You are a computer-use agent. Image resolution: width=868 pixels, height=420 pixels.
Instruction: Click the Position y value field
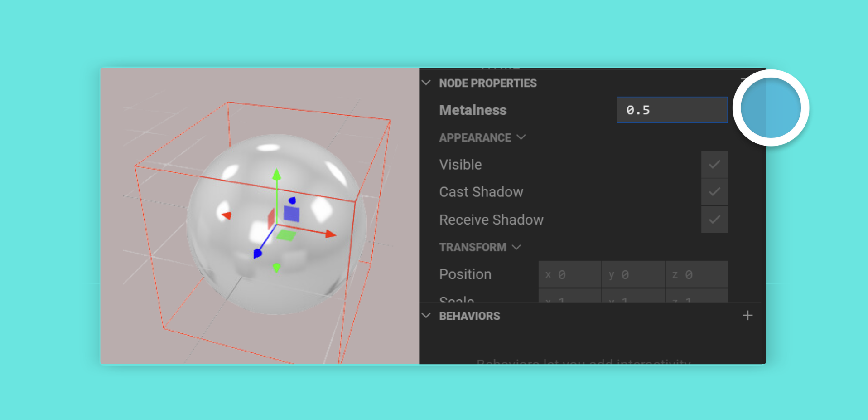pos(633,274)
